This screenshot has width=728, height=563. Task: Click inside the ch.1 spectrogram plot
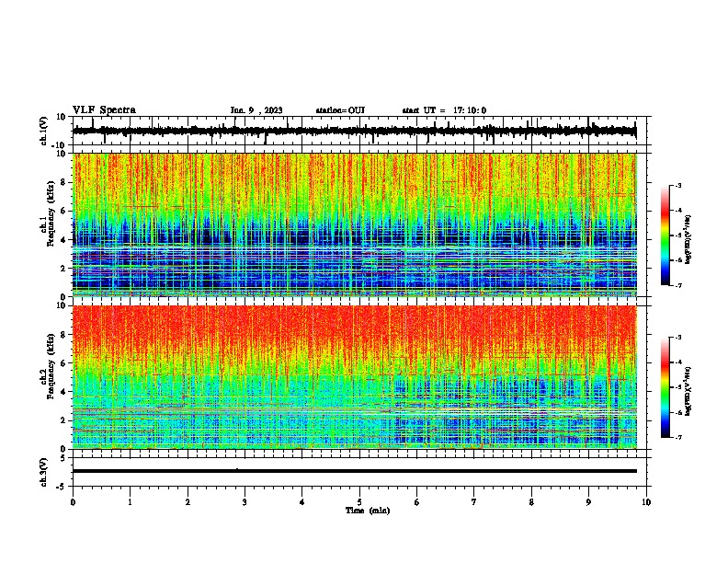(355, 224)
